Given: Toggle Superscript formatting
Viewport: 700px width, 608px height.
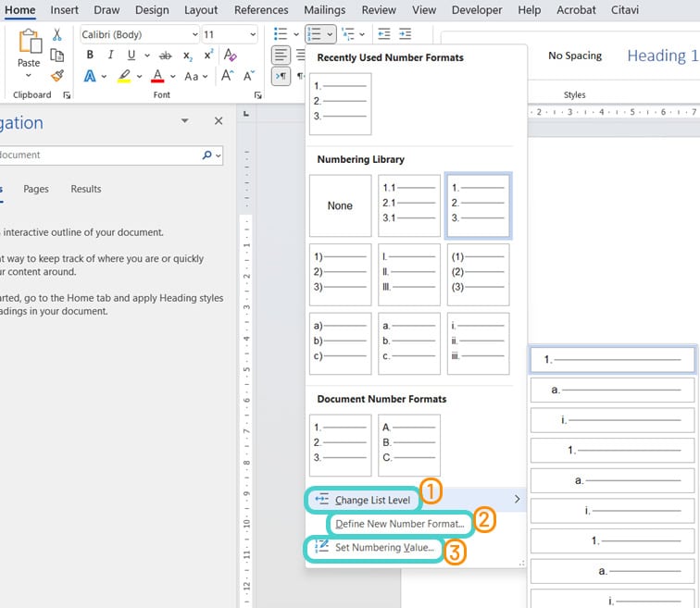Looking at the screenshot, I should pyautogui.click(x=208, y=55).
